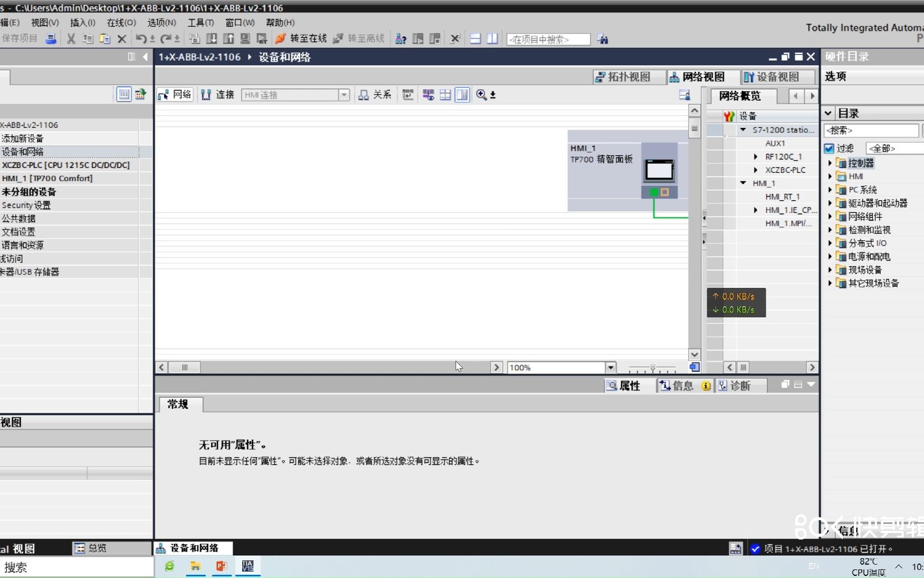Toggle the 过滤 filter checkbox

coord(829,148)
